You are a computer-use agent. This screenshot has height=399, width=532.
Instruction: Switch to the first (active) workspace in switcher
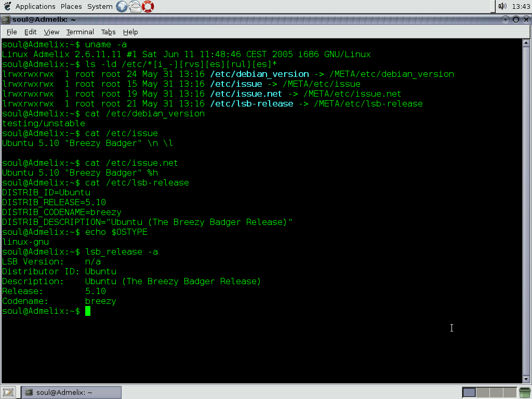(x=469, y=393)
